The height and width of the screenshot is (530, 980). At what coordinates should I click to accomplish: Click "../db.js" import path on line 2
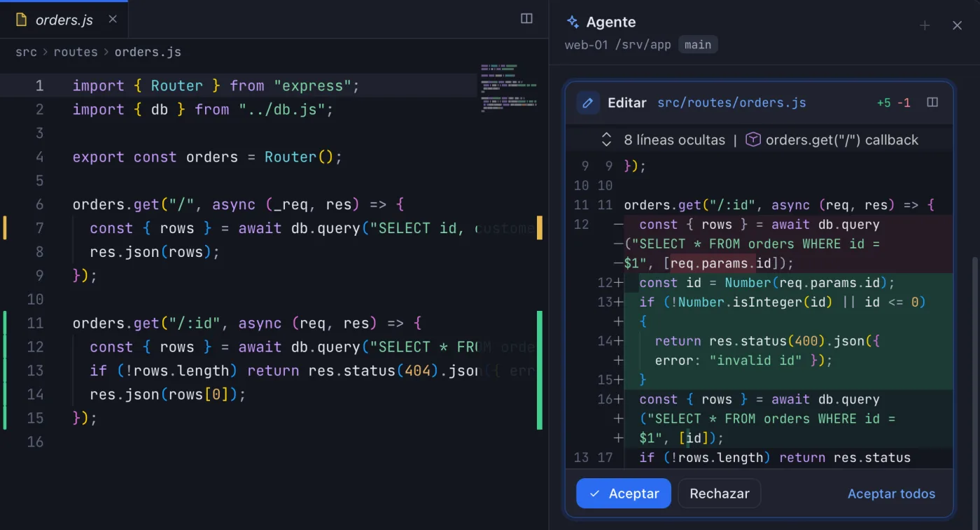click(x=282, y=109)
